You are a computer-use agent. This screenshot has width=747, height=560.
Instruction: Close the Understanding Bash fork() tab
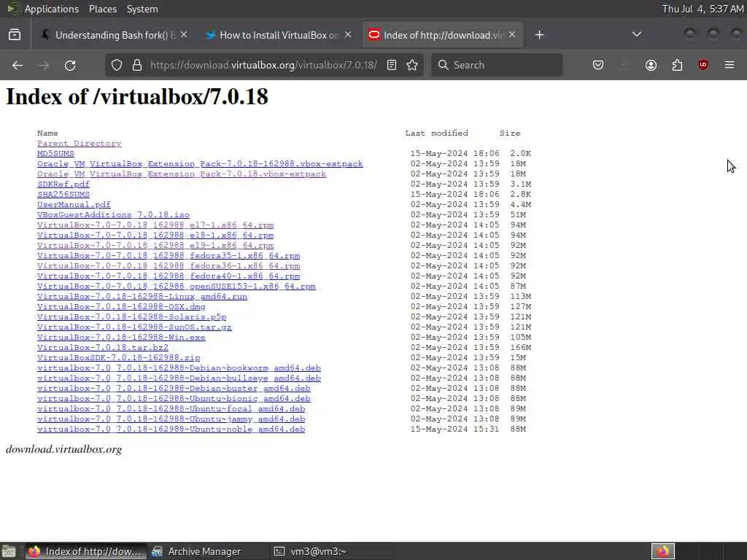[184, 35]
